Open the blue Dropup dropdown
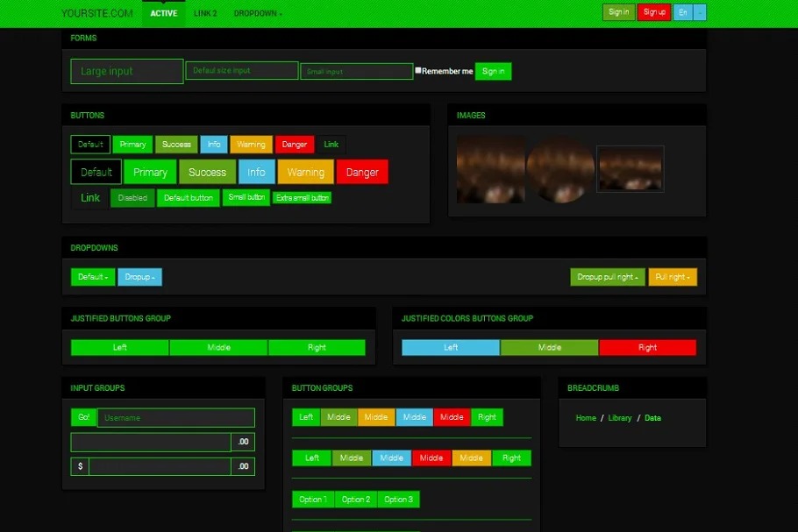Image resolution: width=798 pixels, height=532 pixels. point(139,277)
